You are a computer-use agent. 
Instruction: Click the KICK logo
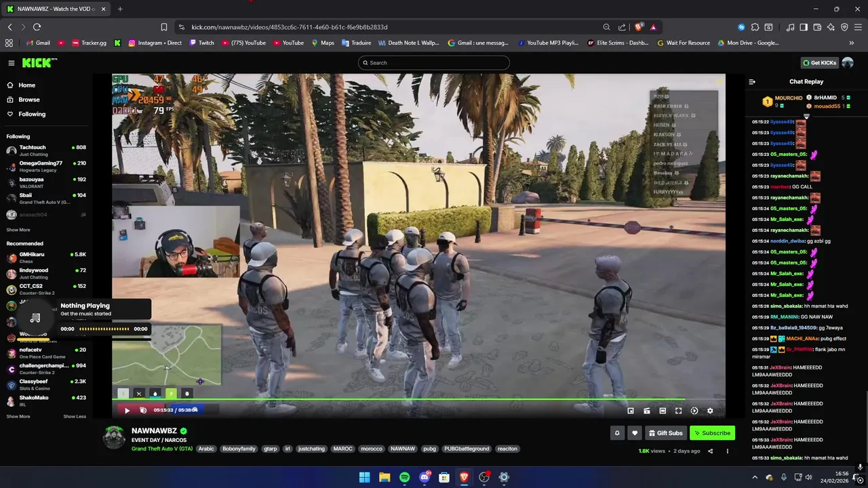coord(39,62)
